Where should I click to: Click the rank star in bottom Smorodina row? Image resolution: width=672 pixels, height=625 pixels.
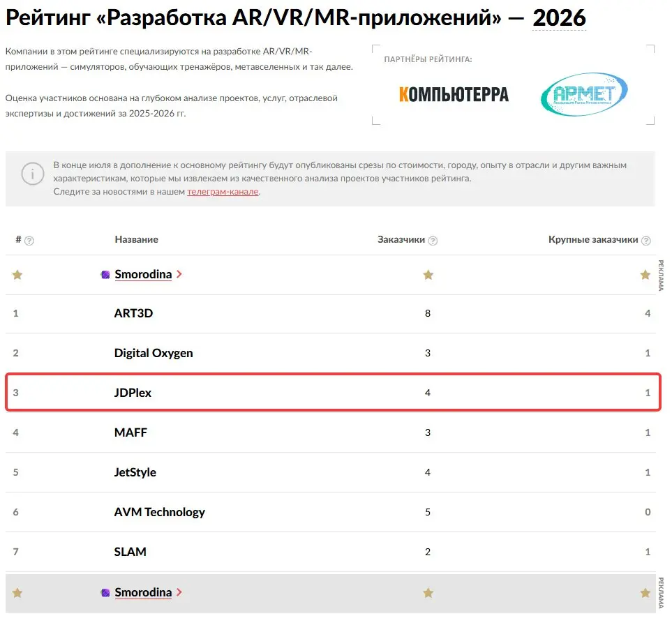17,593
